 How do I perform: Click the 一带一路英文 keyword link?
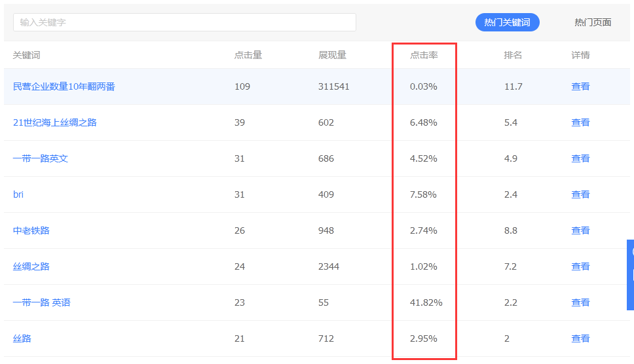point(41,158)
